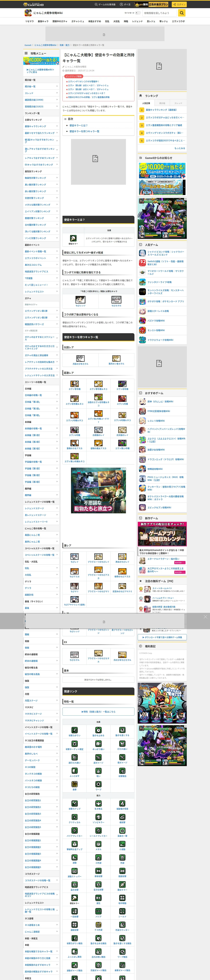Click the 撃破時お金アップ money bag icon
This screenshot has width=210, height=980.
pos(75,844)
